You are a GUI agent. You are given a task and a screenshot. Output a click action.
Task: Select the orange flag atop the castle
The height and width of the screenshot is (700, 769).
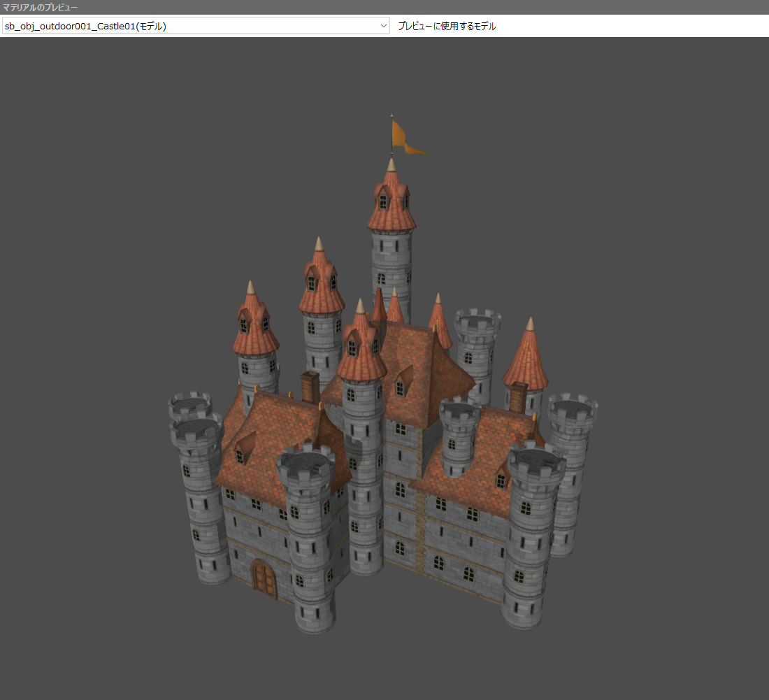click(403, 137)
